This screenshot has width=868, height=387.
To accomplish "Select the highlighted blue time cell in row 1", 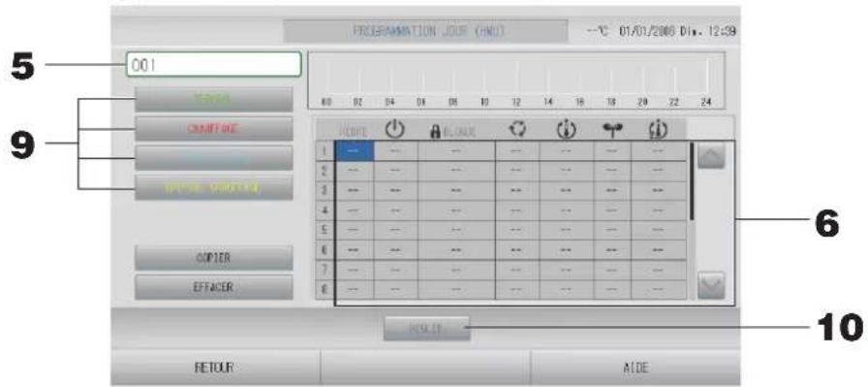I will click(355, 150).
